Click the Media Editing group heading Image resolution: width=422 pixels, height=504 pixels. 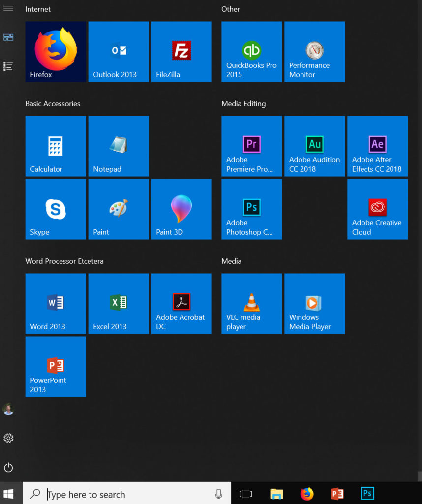[244, 104]
